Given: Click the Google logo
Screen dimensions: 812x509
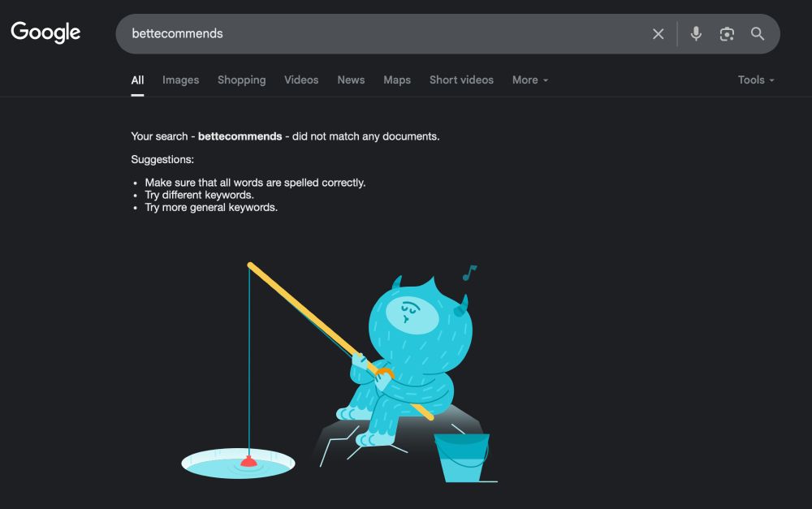Looking at the screenshot, I should [x=45, y=32].
